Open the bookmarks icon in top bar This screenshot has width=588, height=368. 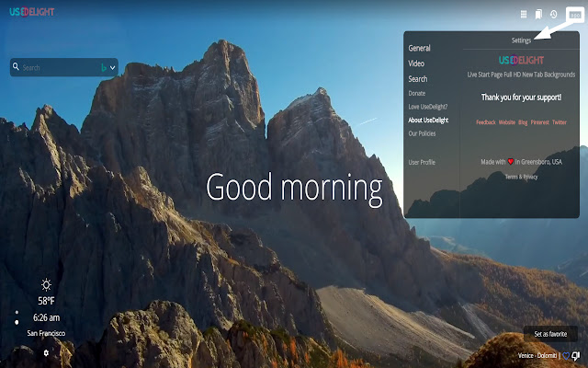(x=539, y=15)
